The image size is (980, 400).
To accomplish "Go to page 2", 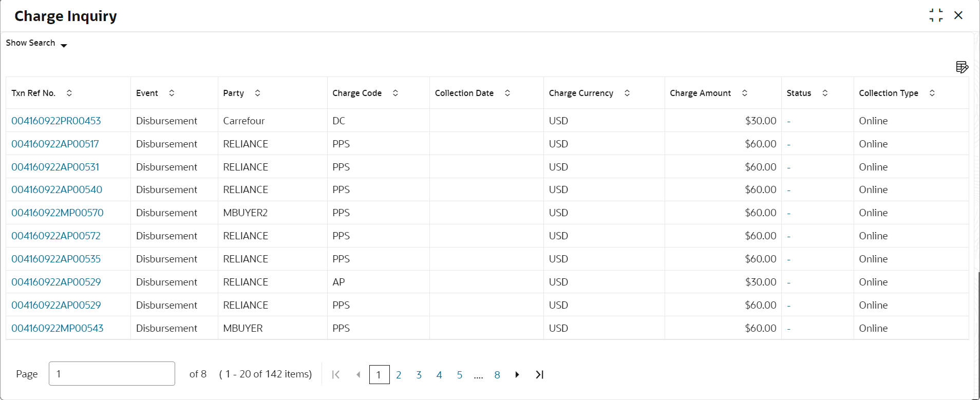I will point(399,375).
